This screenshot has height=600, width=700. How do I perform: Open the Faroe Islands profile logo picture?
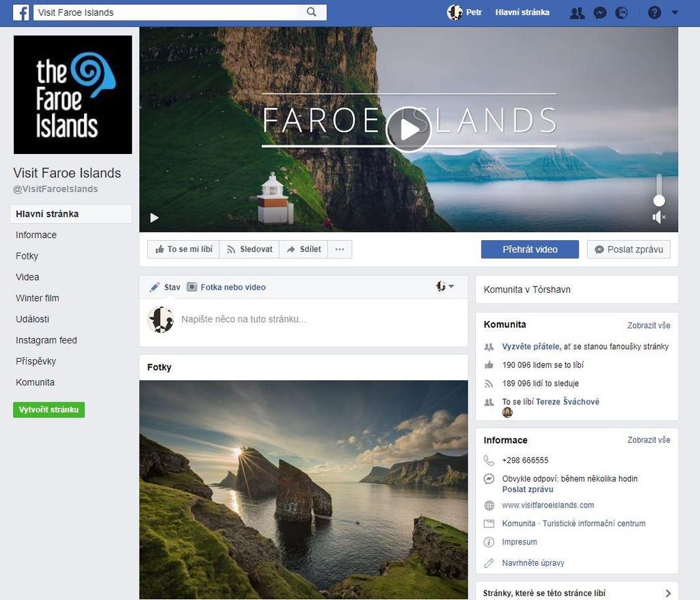point(72,94)
